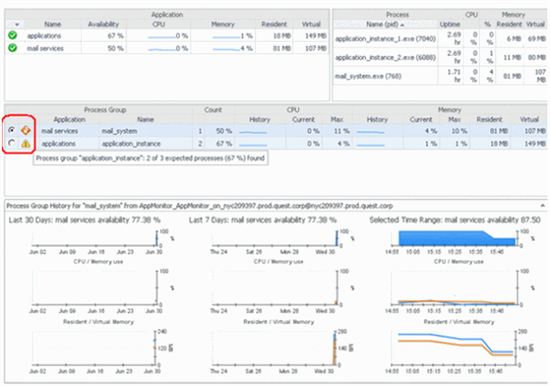The width and height of the screenshot is (550, 386).
Task: Click the applications name in the Application table
Action: tap(44, 36)
